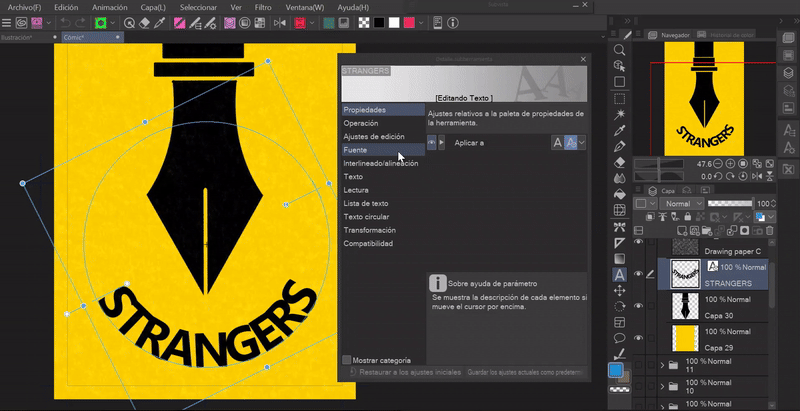Hide the STRANGERS text layer
Screen dimensions: 800x411
click(638, 274)
